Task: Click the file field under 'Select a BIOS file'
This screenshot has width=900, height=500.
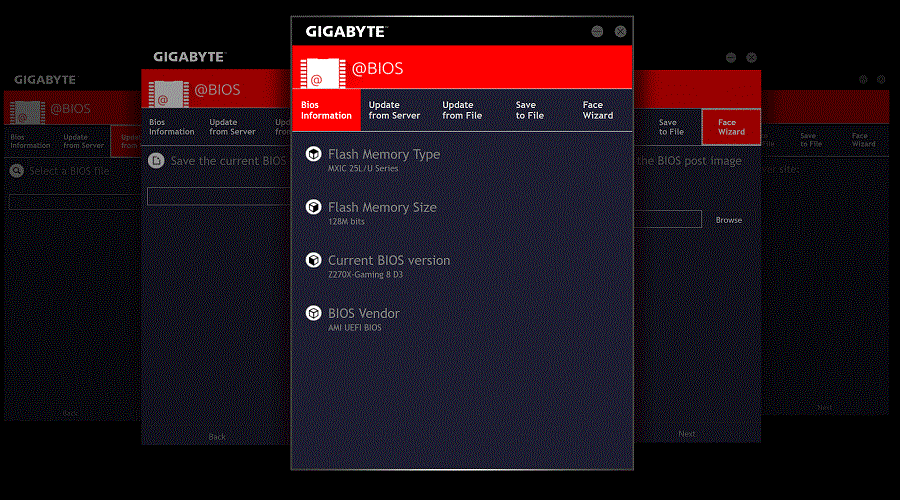Action: (x=73, y=201)
